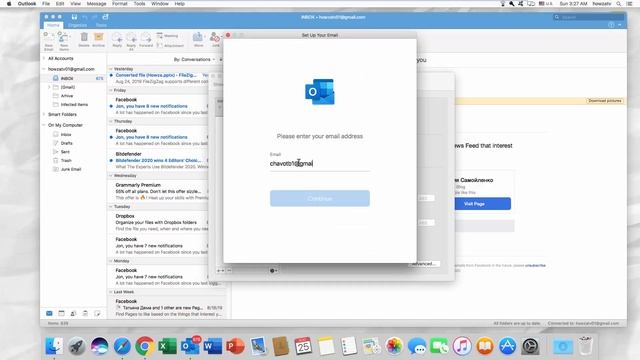Open Safari from the Dock
Screen dimensions: 640x360
click(x=122, y=346)
